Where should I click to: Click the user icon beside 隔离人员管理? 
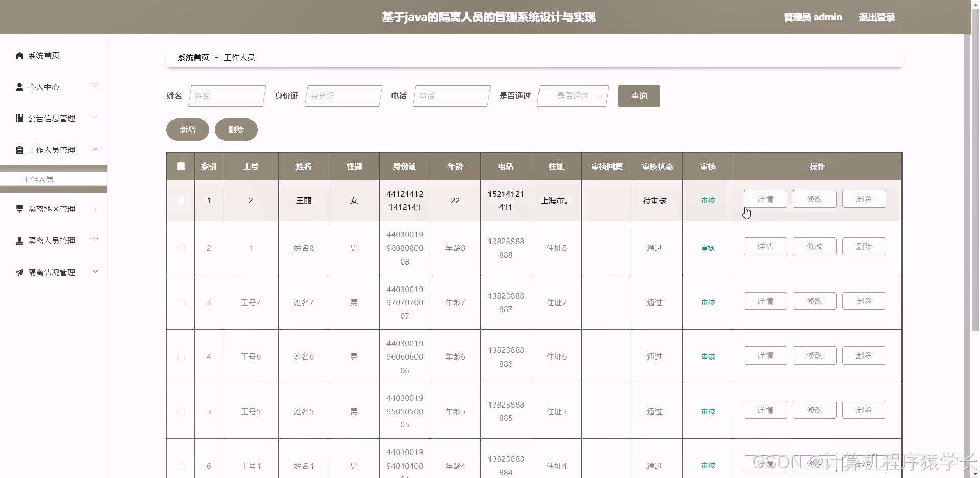tap(19, 241)
